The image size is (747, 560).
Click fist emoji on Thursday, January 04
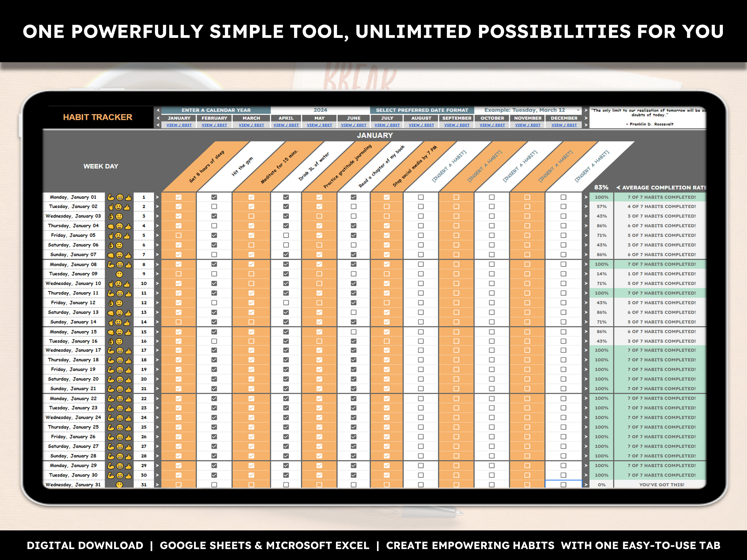pyautogui.click(x=111, y=226)
